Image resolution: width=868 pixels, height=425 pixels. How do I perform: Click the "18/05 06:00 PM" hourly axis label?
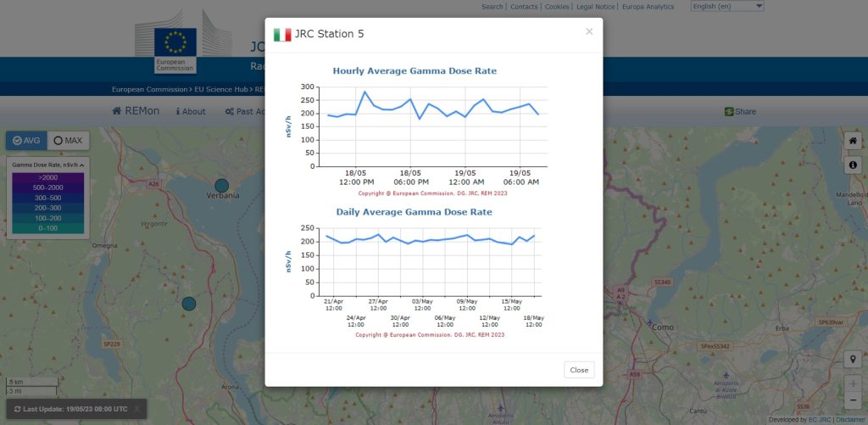410,177
